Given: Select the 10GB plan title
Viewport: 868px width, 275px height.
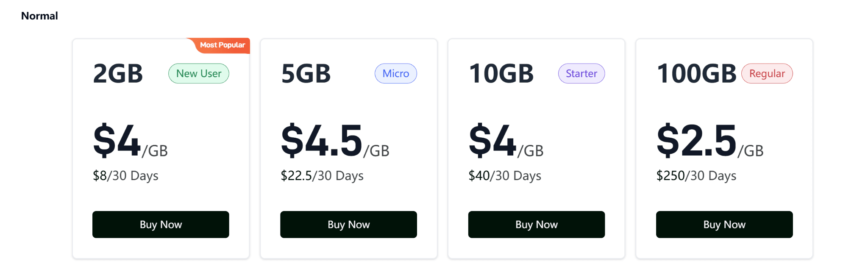Looking at the screenshot, I should pyautogui.click(x=501, y=74).
